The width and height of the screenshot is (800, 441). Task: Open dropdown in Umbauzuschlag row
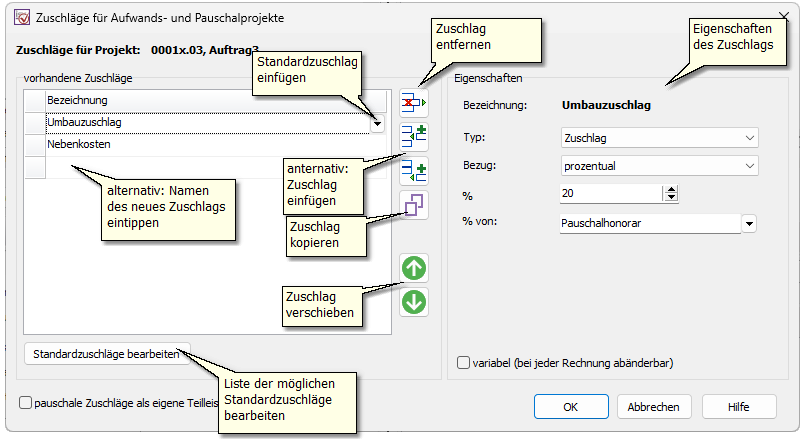point(377,123)
